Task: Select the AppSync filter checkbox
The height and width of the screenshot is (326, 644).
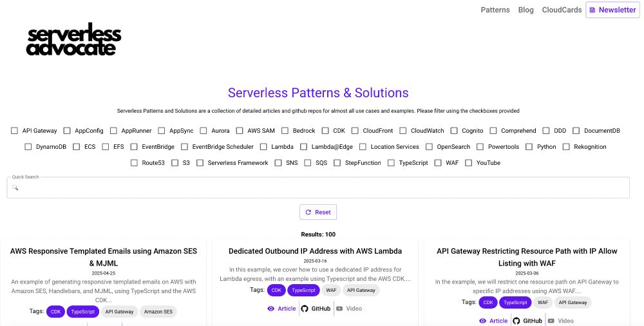Action: point(162,130)
